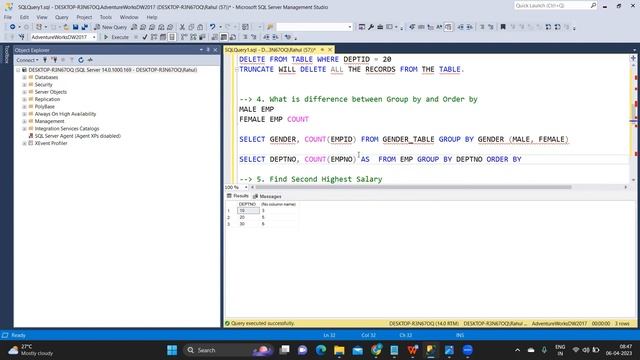Click the Execute query button
The height and width of the screenshot is (360, 640).
point(116,37)
